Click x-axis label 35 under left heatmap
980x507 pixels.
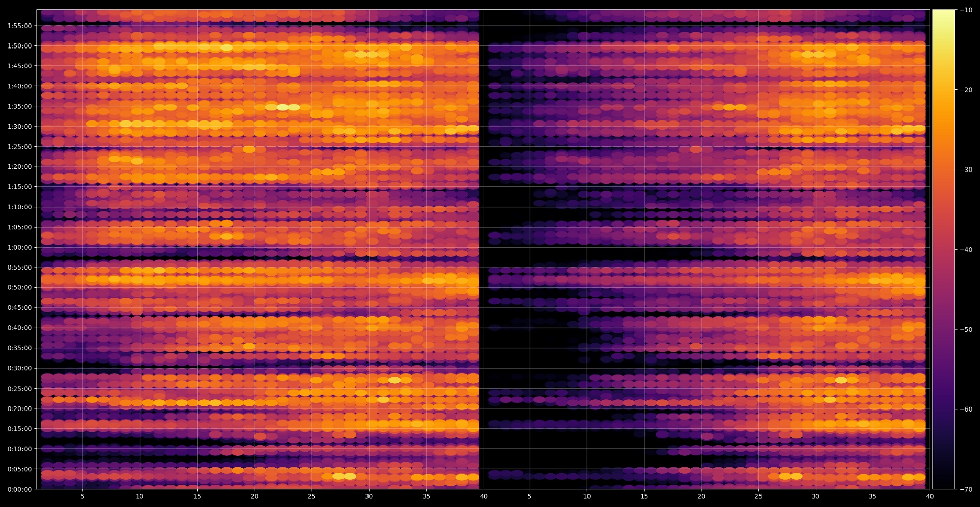tap(426, 496)
